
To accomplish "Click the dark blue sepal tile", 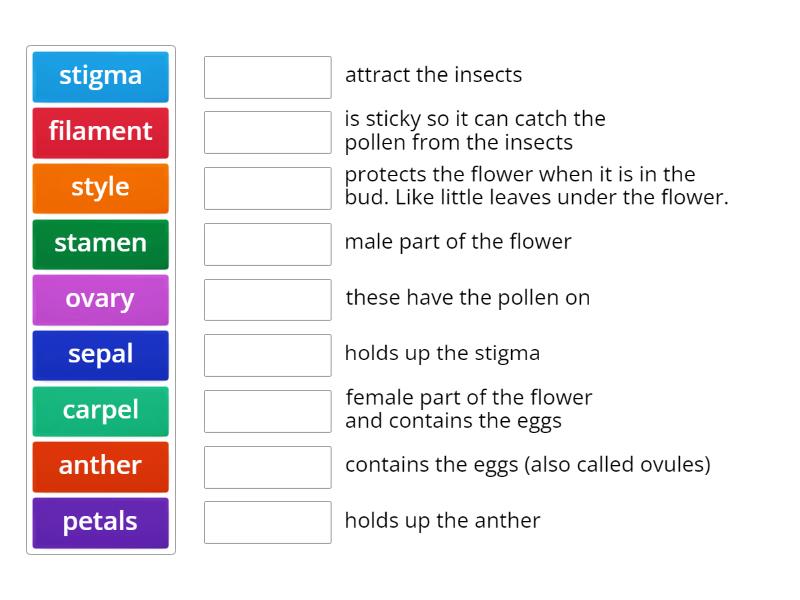I will click(x=100, y=355).
